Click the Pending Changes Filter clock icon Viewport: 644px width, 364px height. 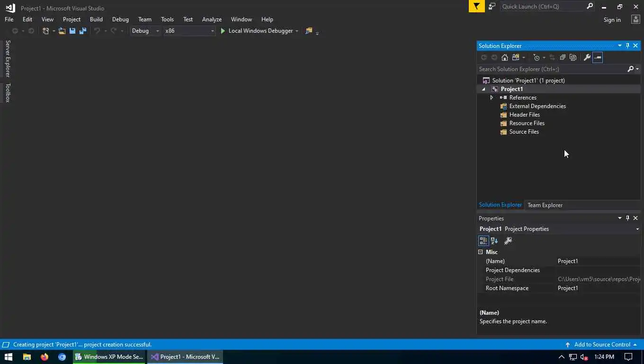click(537, 57)
